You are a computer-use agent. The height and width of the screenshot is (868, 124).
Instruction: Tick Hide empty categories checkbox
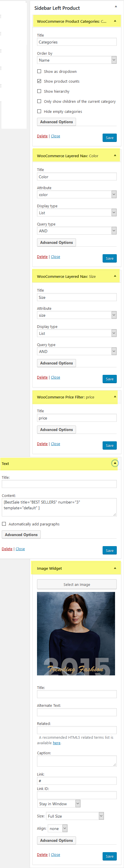[x=39, y=111]
